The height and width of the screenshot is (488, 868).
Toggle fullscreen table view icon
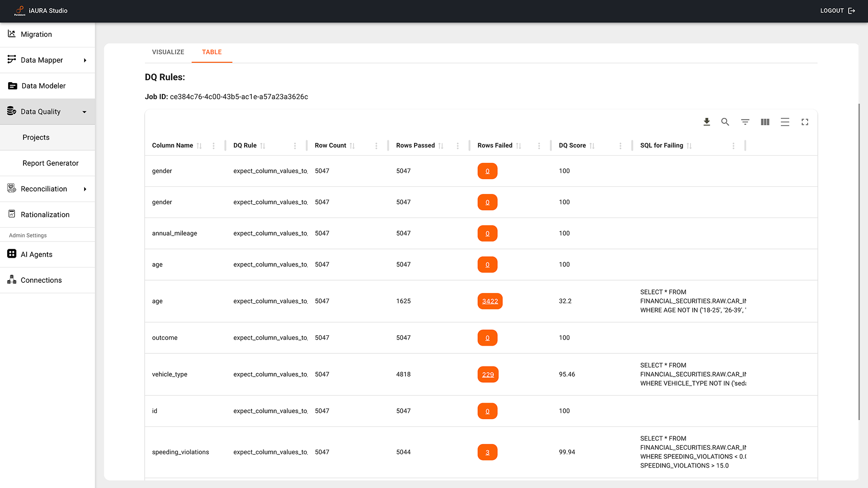pos(805,122)
